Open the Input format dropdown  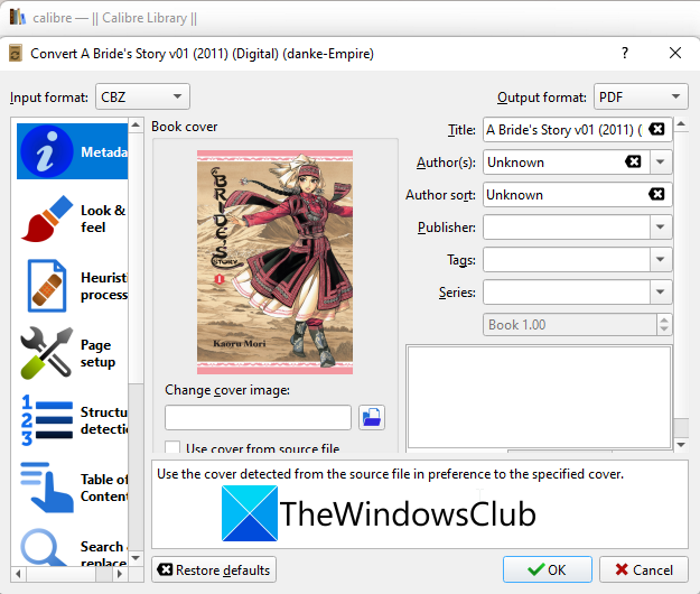click(x=142, y=96)
